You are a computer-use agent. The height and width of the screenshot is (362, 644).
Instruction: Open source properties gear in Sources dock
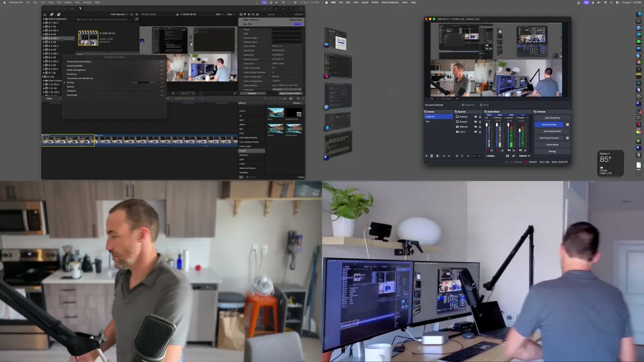[x=468, y=156]
